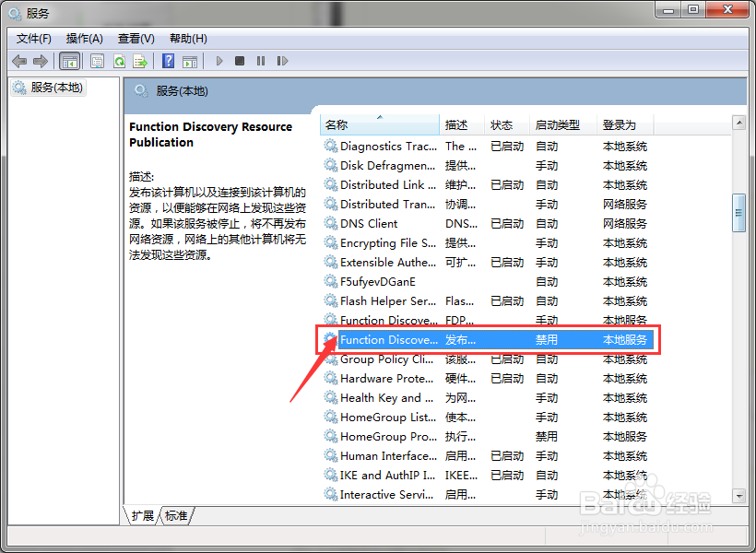
Task: Click the services icon in the title bar
Action: coord(15,13)
